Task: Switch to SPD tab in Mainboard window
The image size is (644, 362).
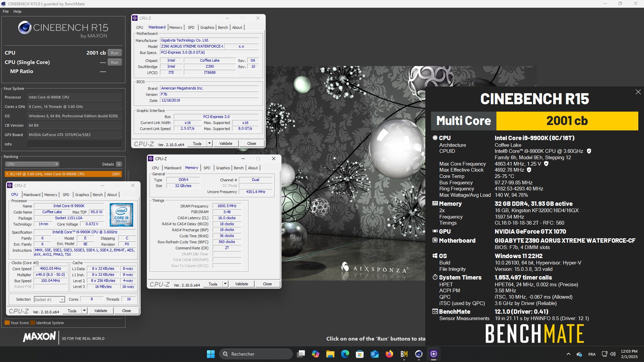Action: coord(191,27)
